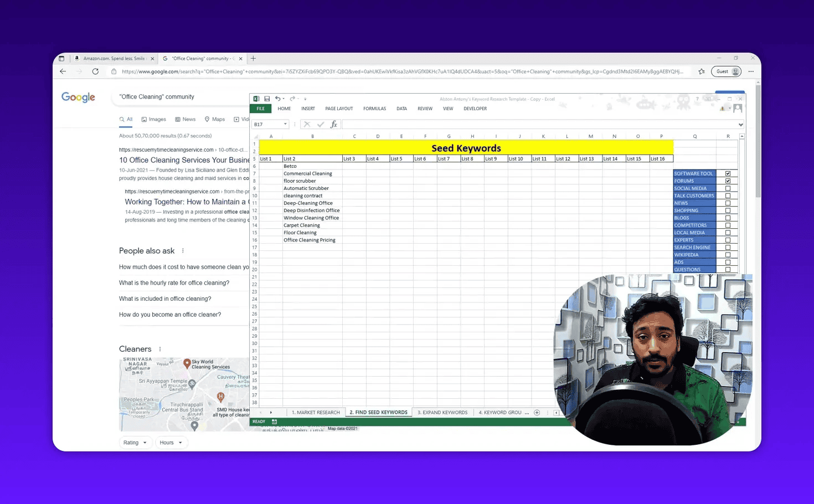The height and width of the screenshot is (504, 814).
Task: Open the '10 Office Cleaning Services' search result link
Action: [183, 160]
